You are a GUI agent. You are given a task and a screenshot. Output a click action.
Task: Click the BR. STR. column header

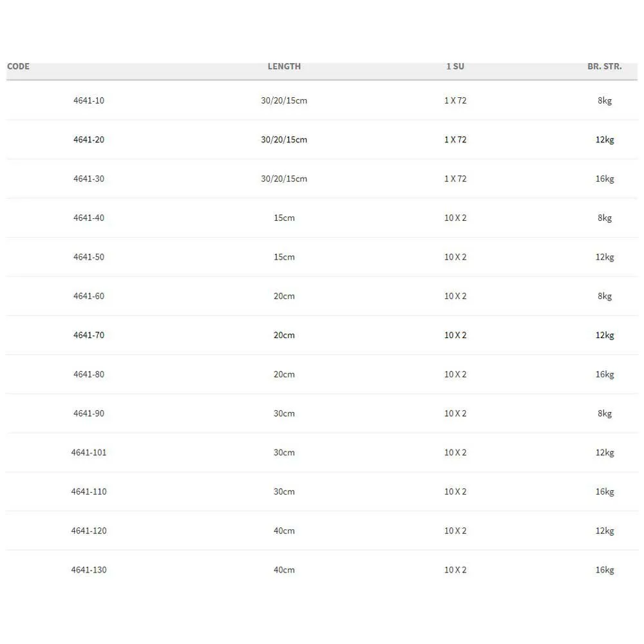coord(604,66)
